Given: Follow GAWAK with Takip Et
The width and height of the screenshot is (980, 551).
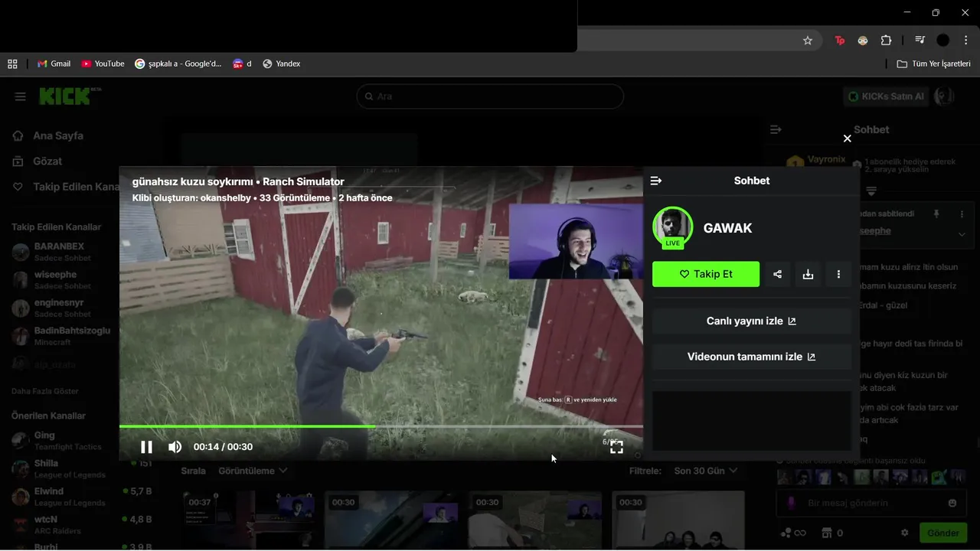Looking at the screenshot, I should (706, 274).
